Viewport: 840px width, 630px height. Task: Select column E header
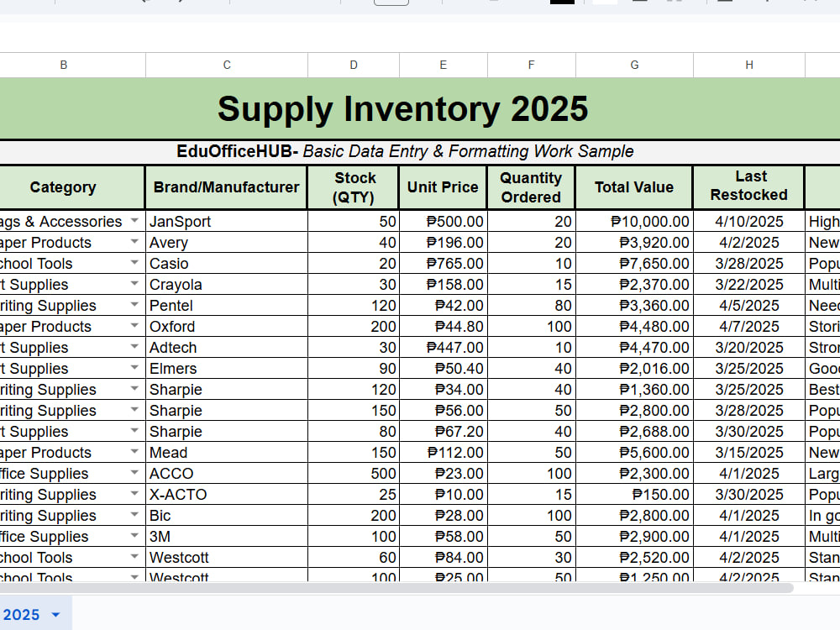point(443,65)
